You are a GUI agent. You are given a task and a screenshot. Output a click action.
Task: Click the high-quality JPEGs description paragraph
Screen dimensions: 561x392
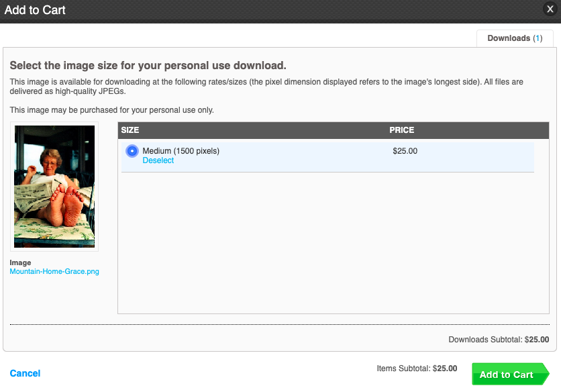tap(266, 87)
